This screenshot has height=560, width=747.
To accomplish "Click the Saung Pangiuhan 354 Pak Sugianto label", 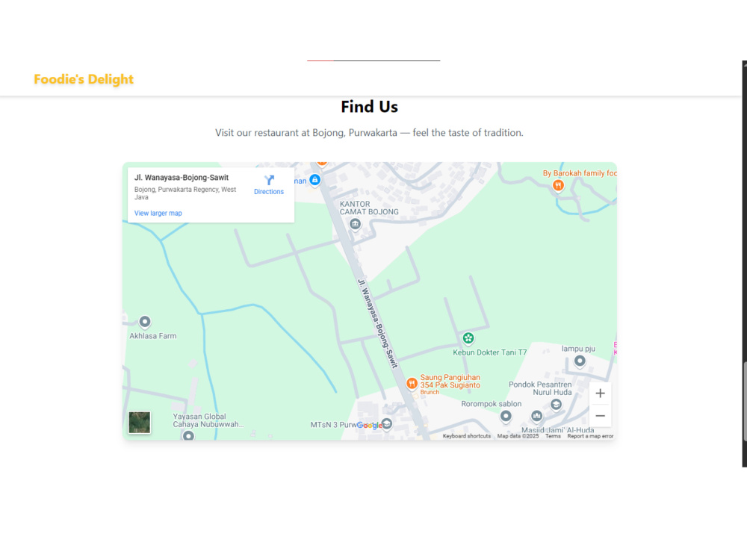I will coord(450,382).
